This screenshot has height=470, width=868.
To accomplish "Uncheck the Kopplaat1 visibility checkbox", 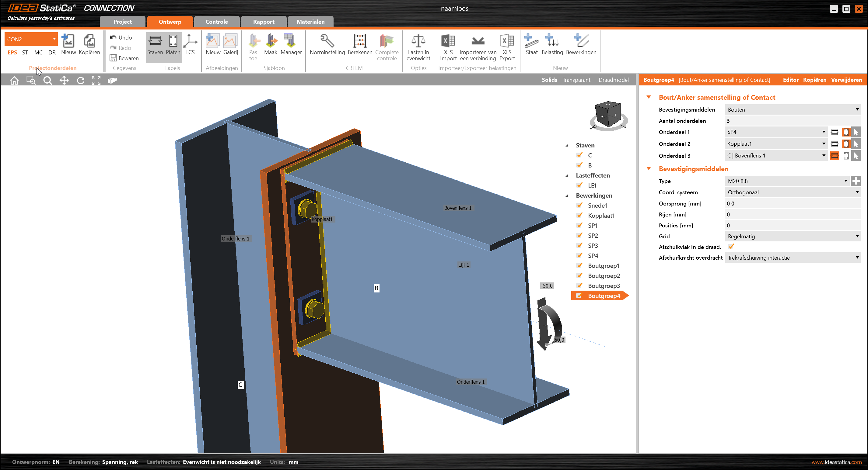I will click(579, 216).
